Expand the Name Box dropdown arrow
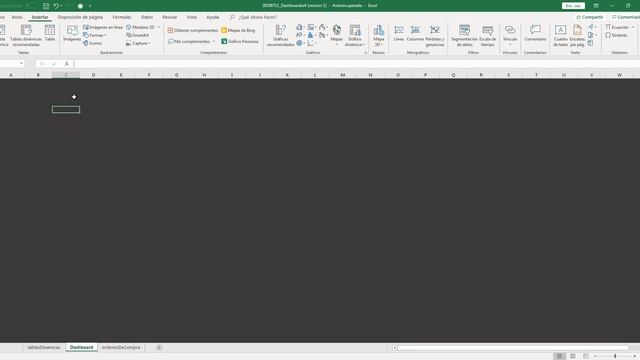 [21, 64]
